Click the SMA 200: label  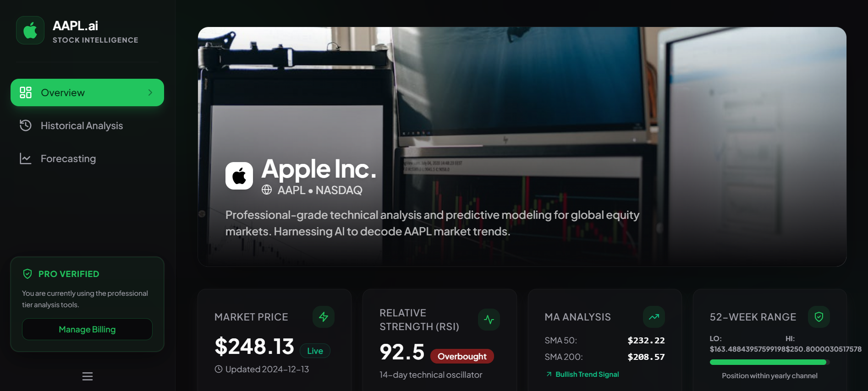click(x=563, y=357)
